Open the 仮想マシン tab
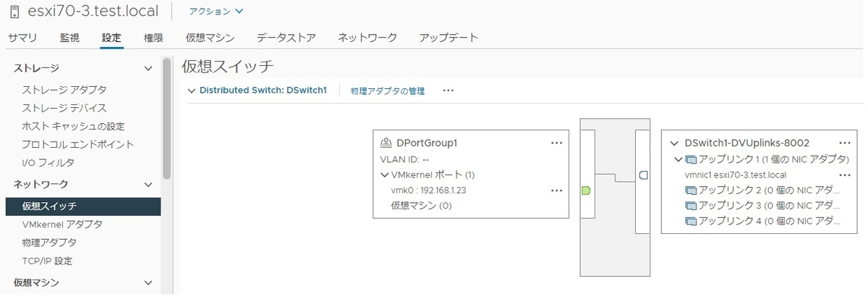 210,38
